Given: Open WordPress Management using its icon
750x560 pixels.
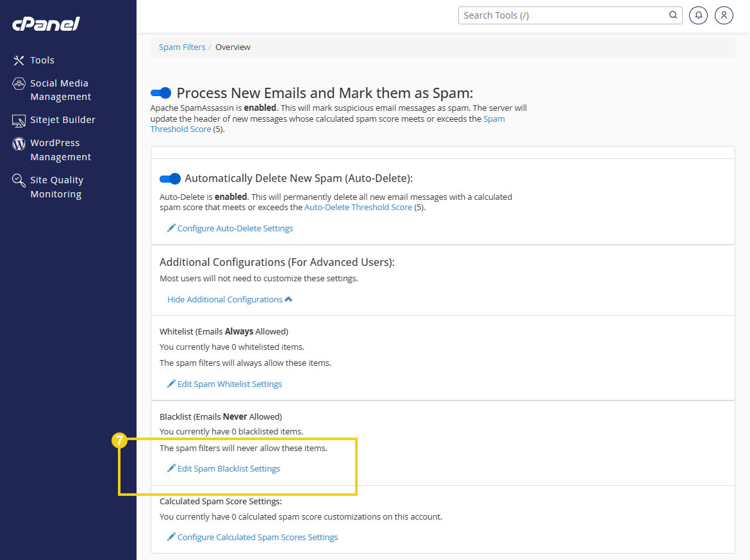Looking at the screenshot, I should click(x=19, y=143).
